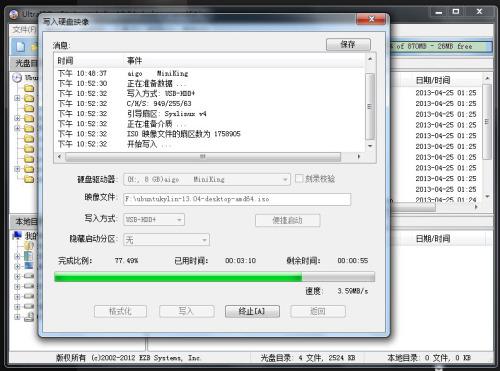The height and width of the screenshot is (371, 500).
Task: Click the 时间 column header
Action: [65, 61]
